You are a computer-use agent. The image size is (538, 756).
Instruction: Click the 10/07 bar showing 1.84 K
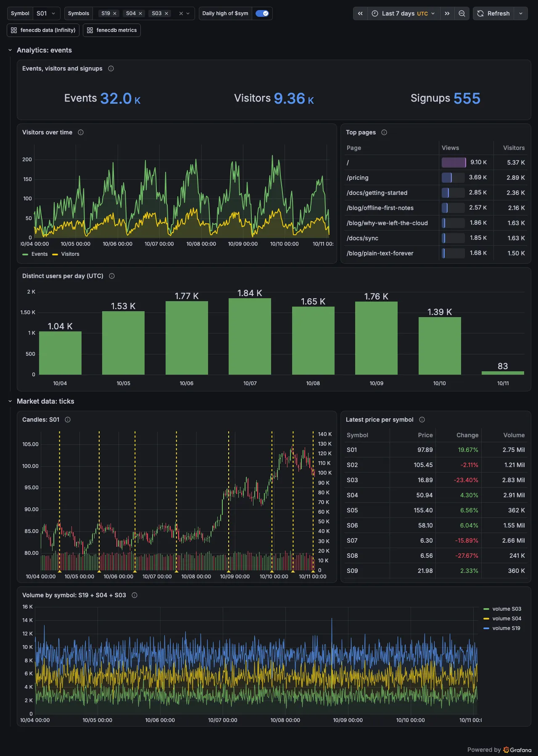click(x=250, y=336)
